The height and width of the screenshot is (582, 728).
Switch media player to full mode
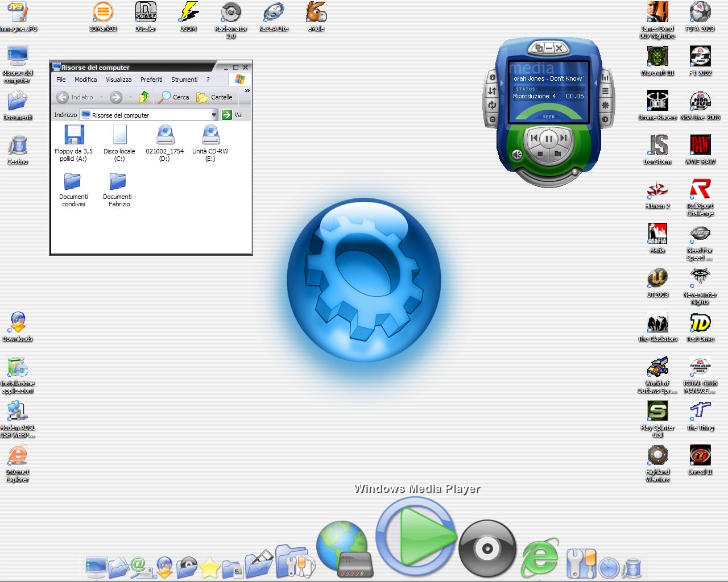tap(539, 48)
